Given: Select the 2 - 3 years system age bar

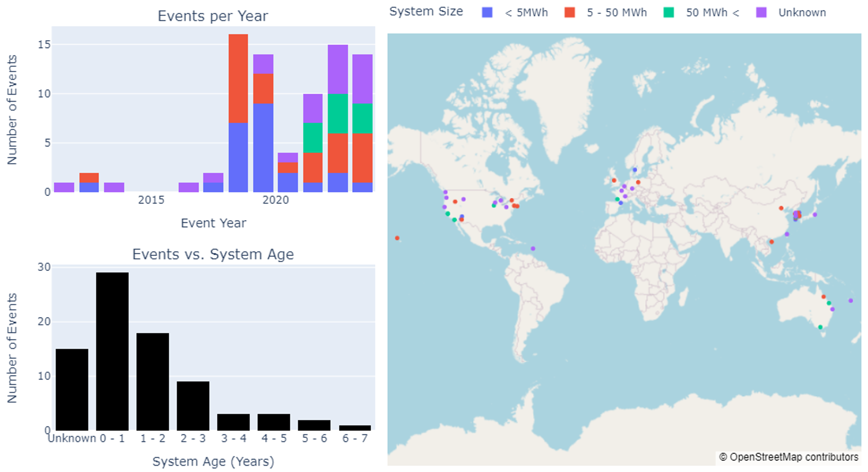Looking at the screenshot, I should click(193, 405).
